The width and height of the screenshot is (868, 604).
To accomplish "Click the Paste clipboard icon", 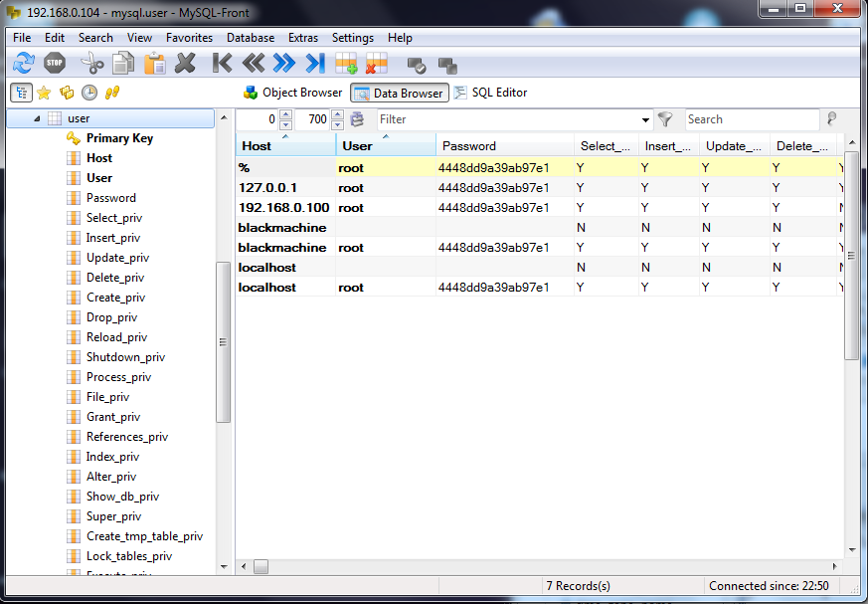I will click(x=155, y=63).
